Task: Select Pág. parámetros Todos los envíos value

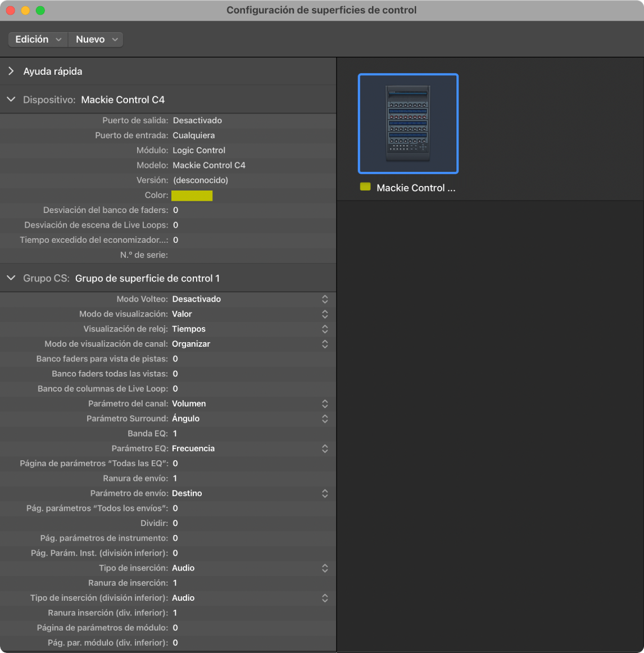Action: point(175,508)
